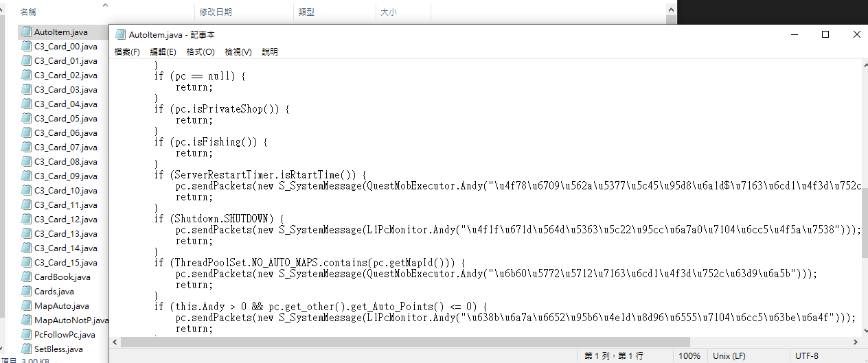The height and width of the screenshot is (363, 868).
Task: Sort Explorer list by 修改日期 column header
Action: click(x=216, y=12)
